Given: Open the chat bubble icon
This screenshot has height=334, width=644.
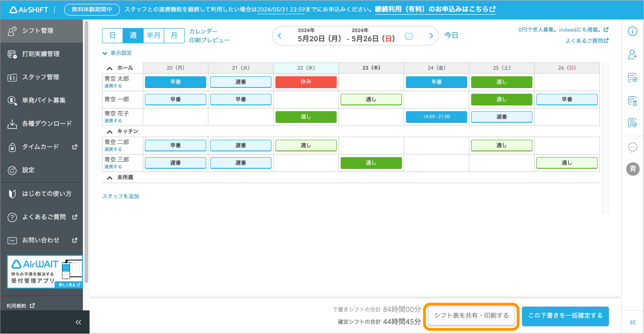Looking at the screenshot, I should (x=632, y=147).
